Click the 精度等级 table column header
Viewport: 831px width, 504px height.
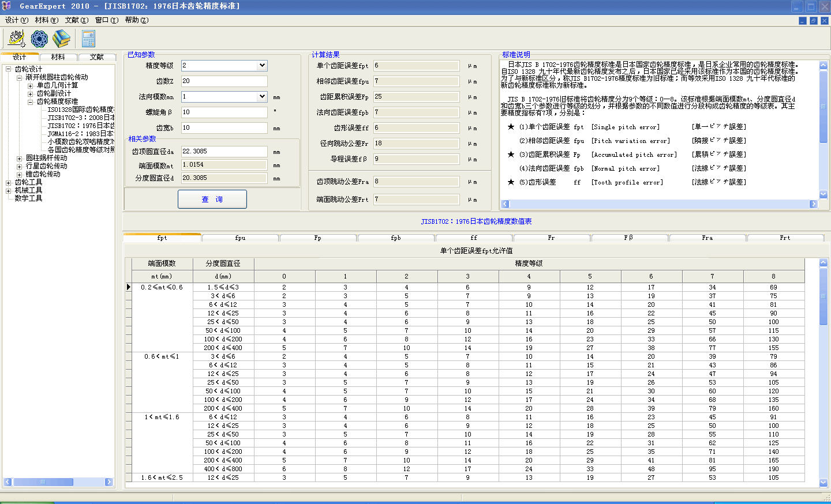(529, 264)
